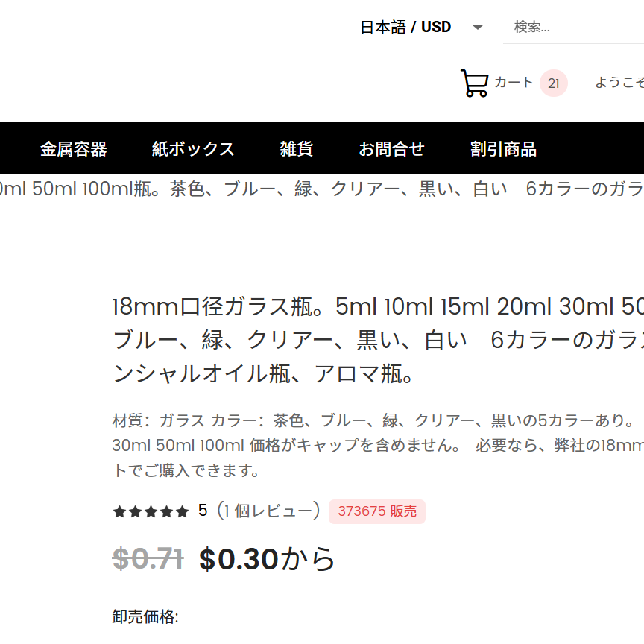Select the 雑貨 navigation item

(x=296, y=149)
